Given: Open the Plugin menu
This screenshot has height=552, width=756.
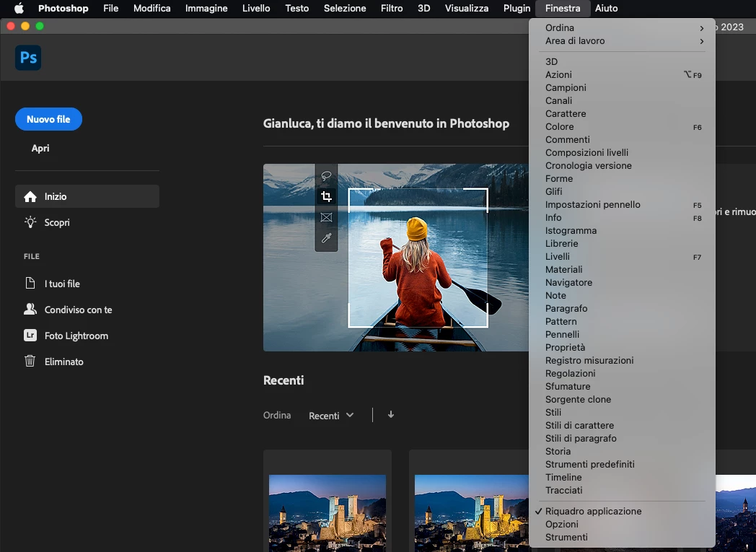Looking at the screenshot, I should tap(517, 8).
